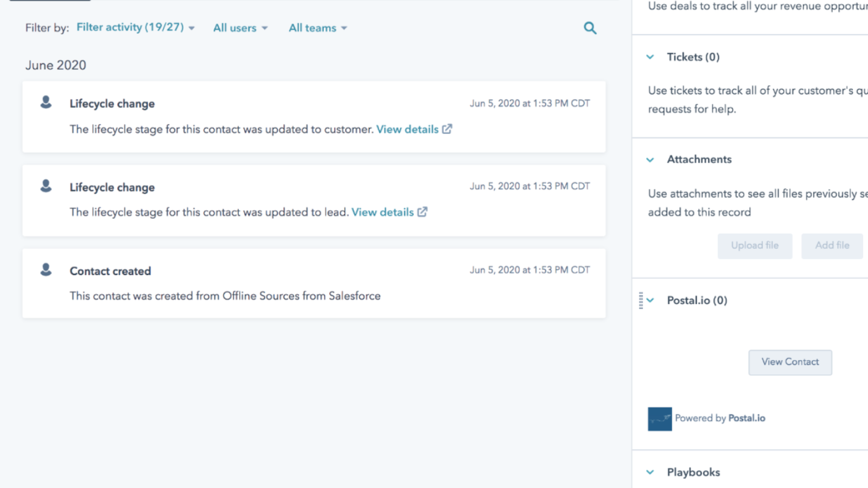Click the avatar icon on second Lifecycle change
This screenshot has height=488, width=868.
(x=46, y=187)
